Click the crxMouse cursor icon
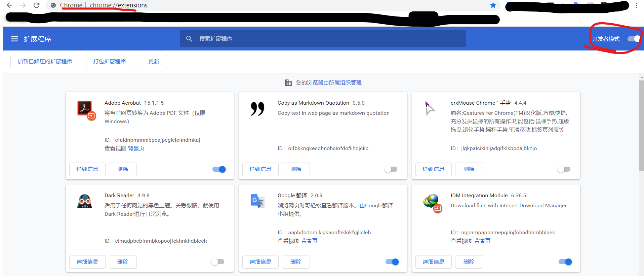This screenshot has width=644, height=276. click(430, 108)
